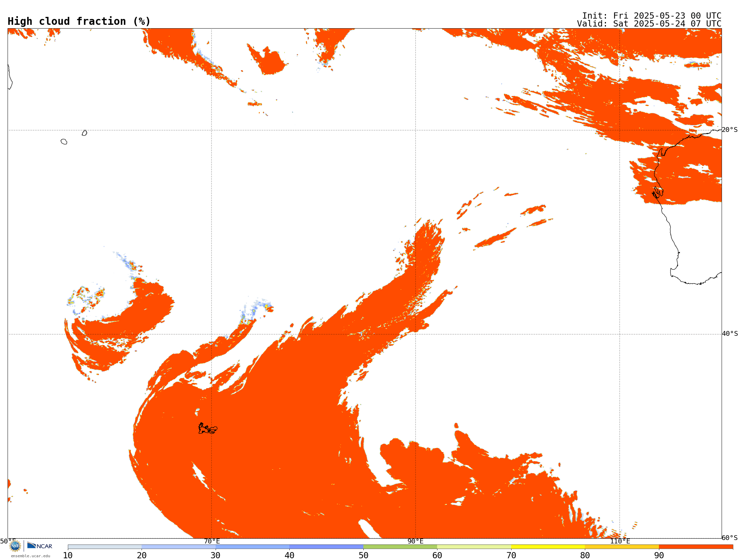Image resolution: width=744 pixels, height=560 pixels.
Task: Click the colorbar tick label 40
Action: [x=289, y=556]
